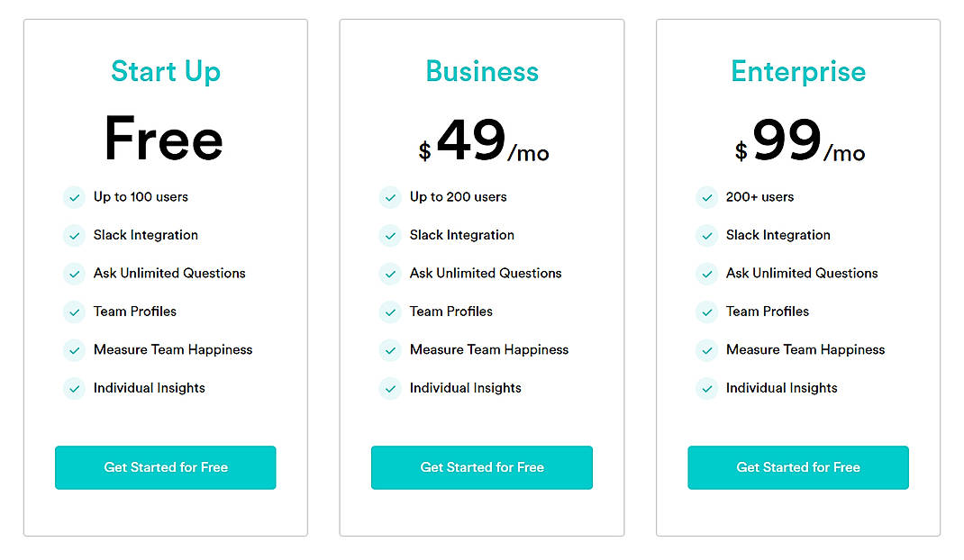This screenshot has width=964, height=560.
Task: Click the checkmark beside Up to 100 users
Action: pos(74,197)
